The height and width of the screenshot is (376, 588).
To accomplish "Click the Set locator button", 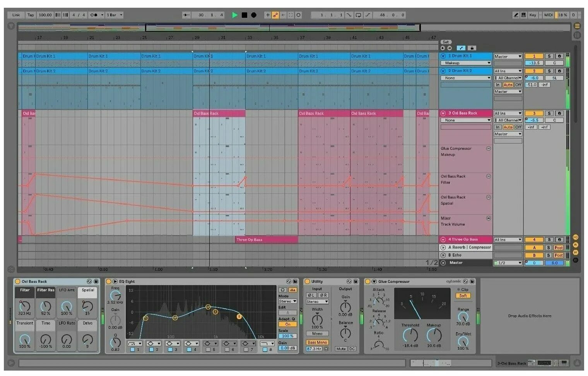I will pyautogui.click(x=446, y=42).
